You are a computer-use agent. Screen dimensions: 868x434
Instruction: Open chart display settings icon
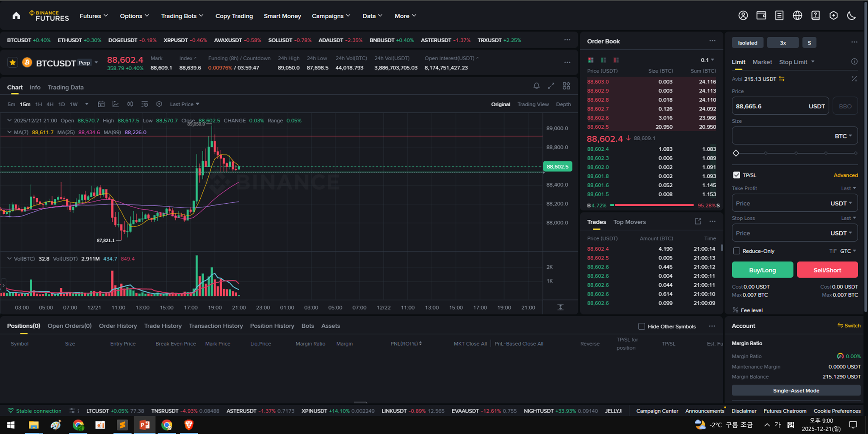[x=144, y=104]
